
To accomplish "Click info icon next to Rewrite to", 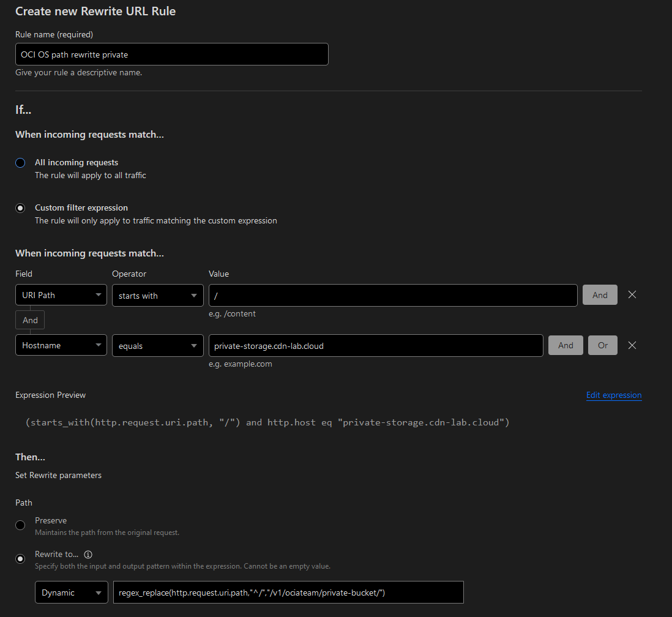I will (88, 555).
